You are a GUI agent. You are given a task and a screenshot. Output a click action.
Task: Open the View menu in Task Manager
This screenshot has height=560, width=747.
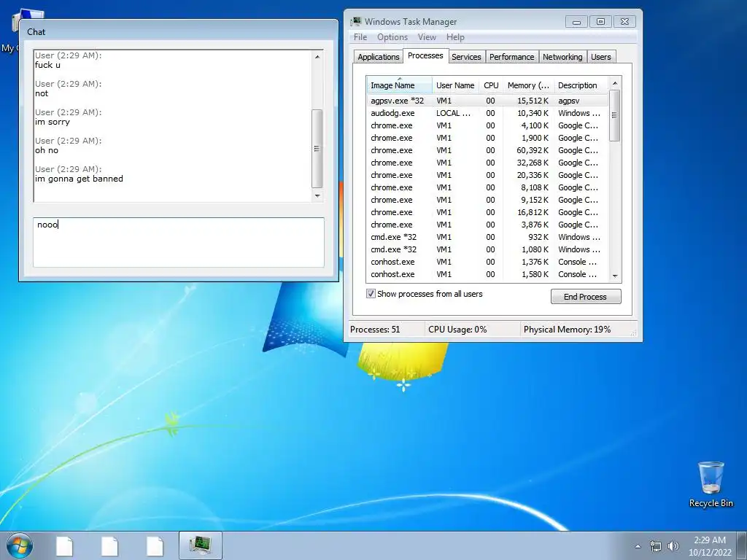pos(427,37)
